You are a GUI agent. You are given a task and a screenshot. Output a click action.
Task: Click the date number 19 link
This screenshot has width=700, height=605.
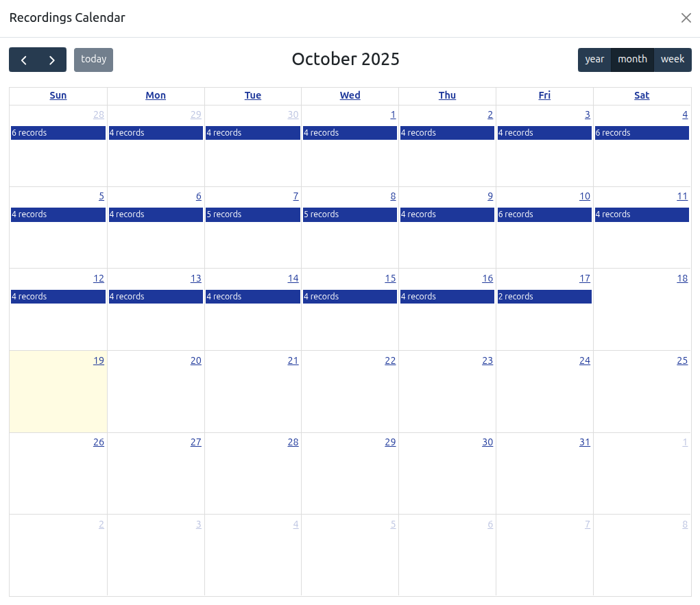[x=99, y=360]
